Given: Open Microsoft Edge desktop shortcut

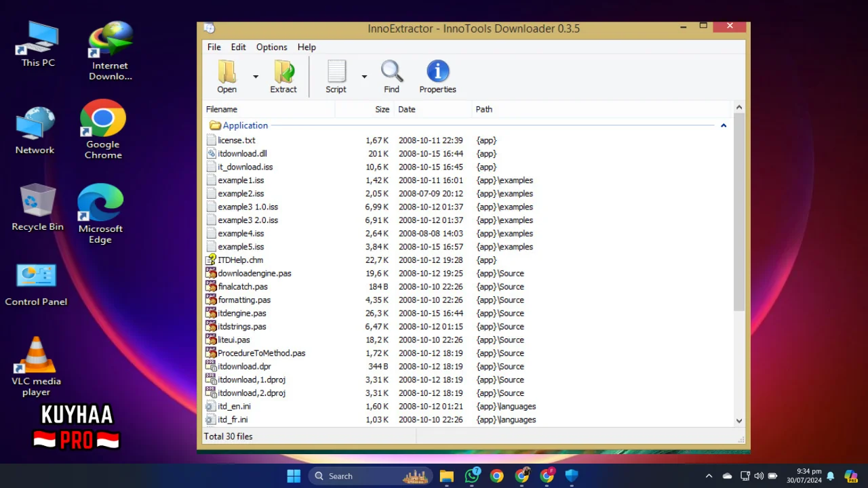Looking at the screenshot, I should [x=100, y=213].
